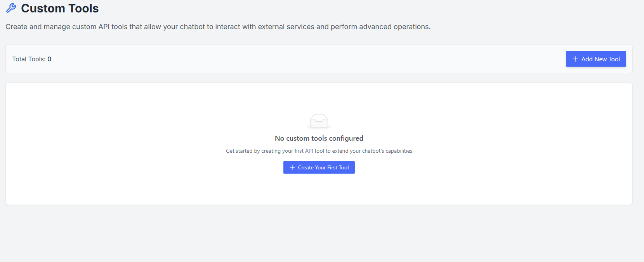Click the getting started hint text
Viewport: 644px width, 262px height.
pos(319,151)
